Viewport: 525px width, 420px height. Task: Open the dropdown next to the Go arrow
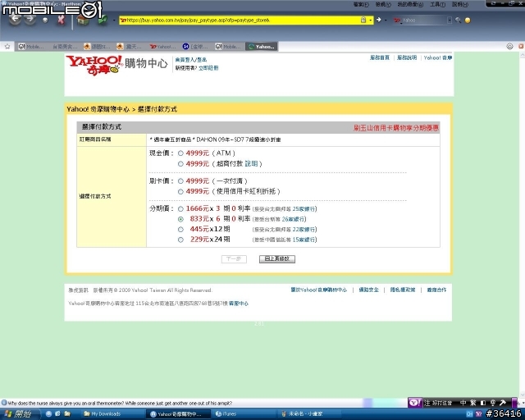click(386, 21)
